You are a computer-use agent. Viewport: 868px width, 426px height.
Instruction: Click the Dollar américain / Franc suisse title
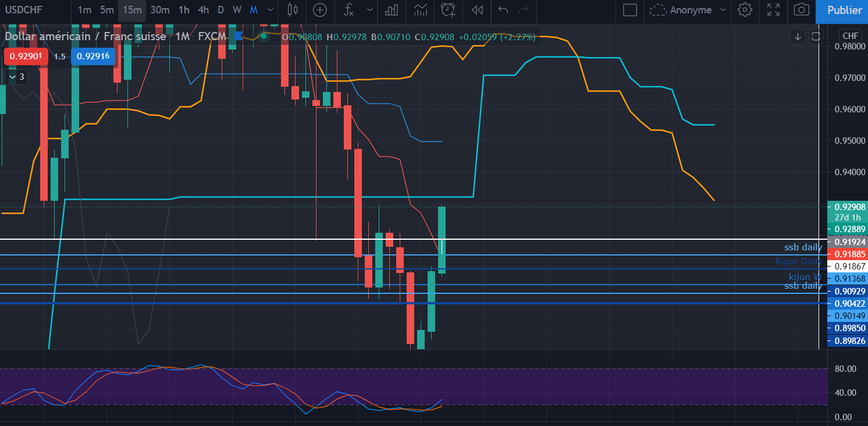(x=86, y=36)
